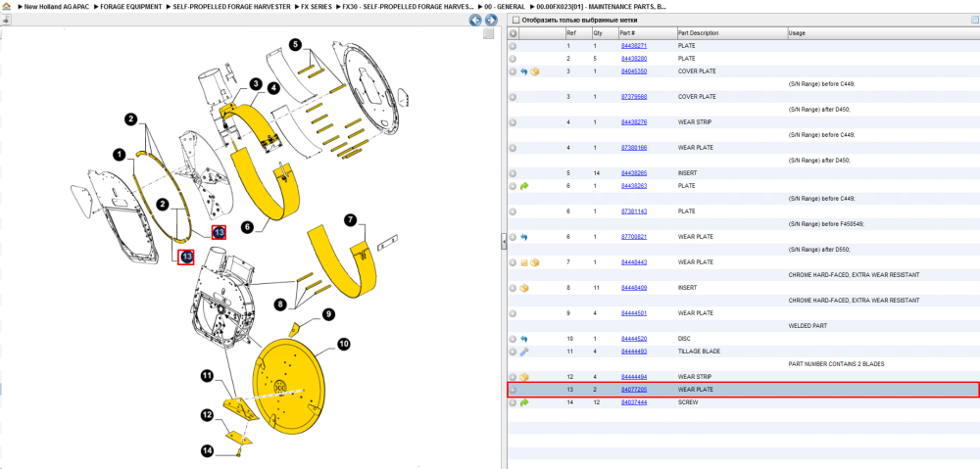The height and width of the screenshot is (469, 980).
Task: Enable 'Отобразить только выбранные метки' checkbox
Action: coord(514,20)
